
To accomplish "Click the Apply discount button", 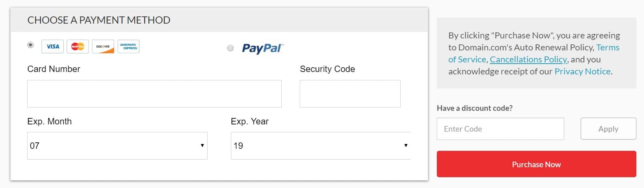I will click(x=608, y=129).
